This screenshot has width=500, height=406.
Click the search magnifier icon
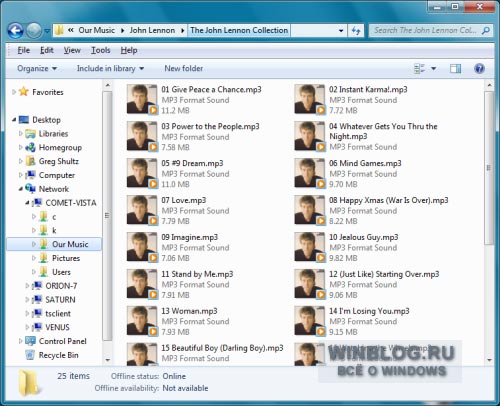click(x=486, y=31)
